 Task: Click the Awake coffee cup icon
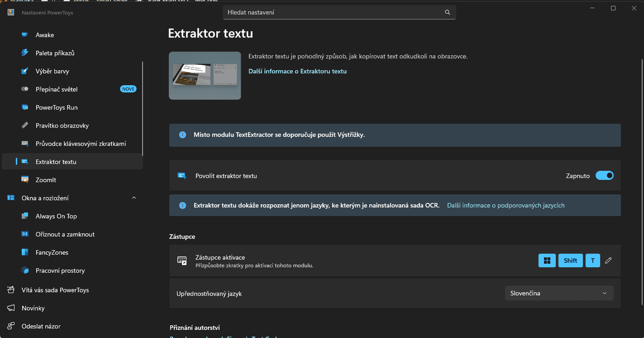coord(25,35)
